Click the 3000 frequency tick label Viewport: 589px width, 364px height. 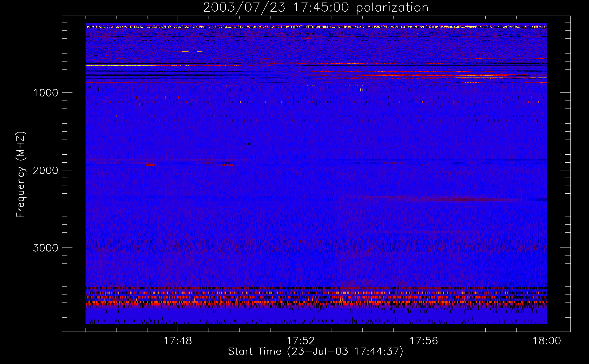46,248
